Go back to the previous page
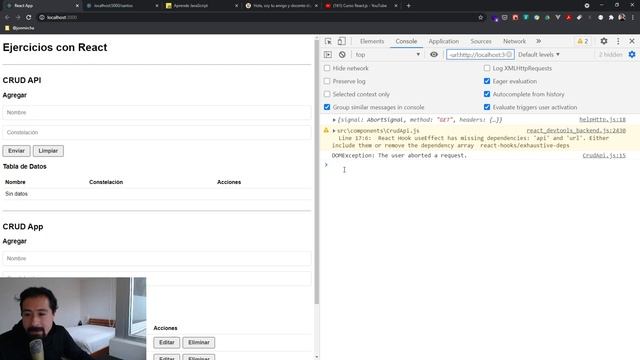640x360 pixels. (7, 18)
